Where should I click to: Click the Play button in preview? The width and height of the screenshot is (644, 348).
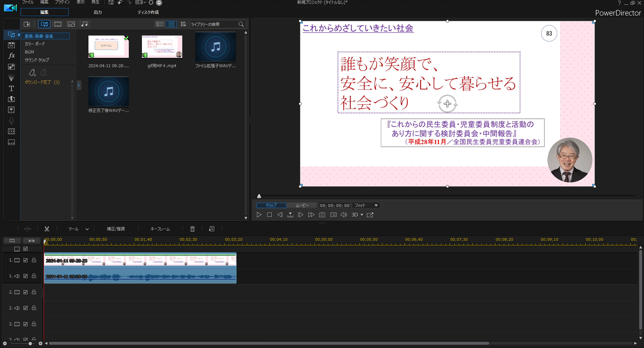tap(259, 215)
